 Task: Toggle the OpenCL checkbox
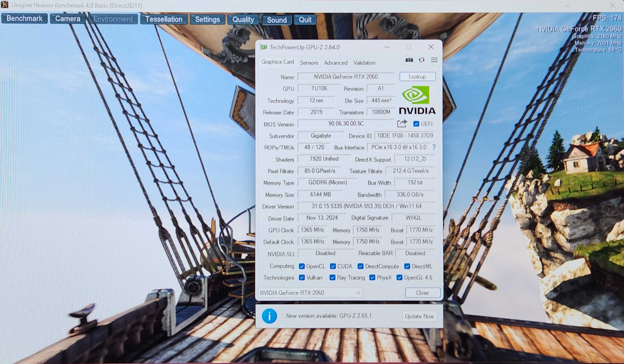(x=302, y=266)
